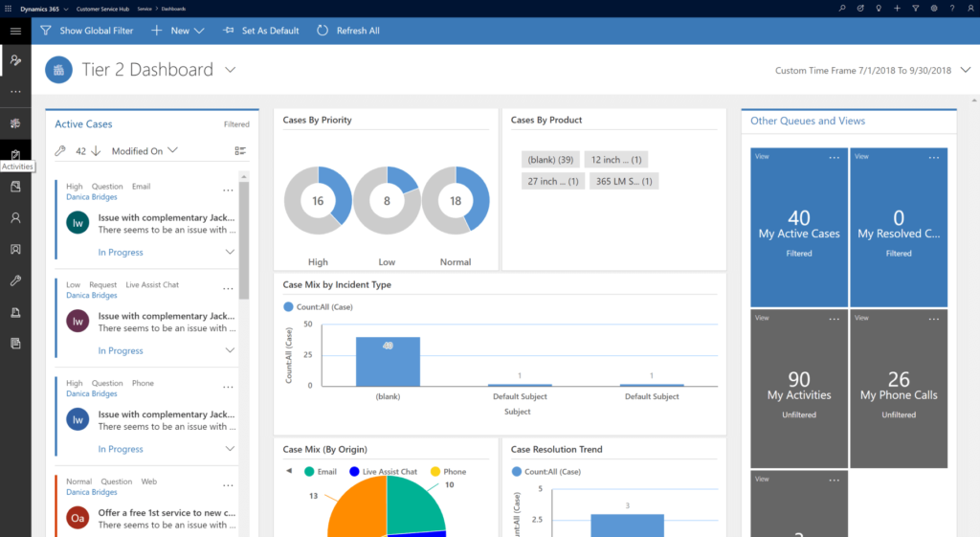Viewport: 980px width, 537px height.
Task: Select the 12 inch ... (1) product tag
Action: coord(616,160)
